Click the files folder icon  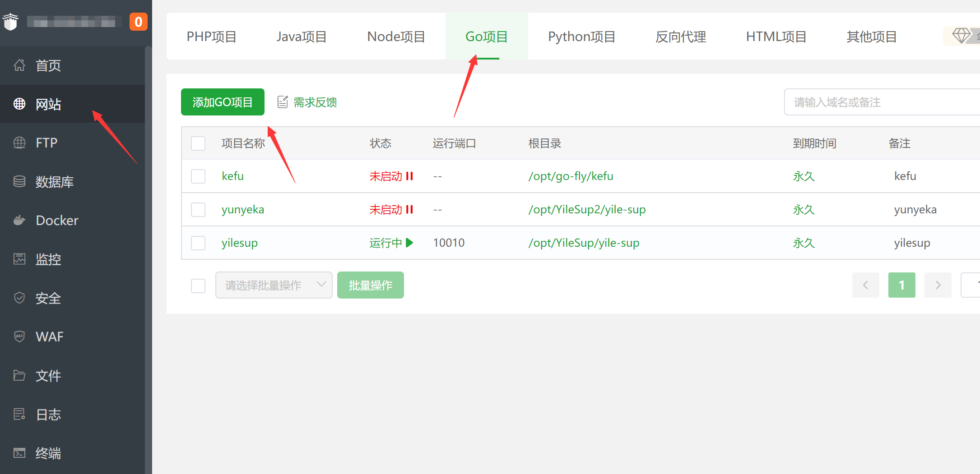(19, 375)
